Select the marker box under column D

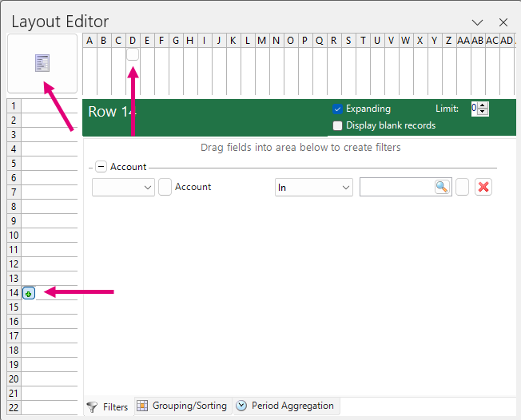[133, 54]
